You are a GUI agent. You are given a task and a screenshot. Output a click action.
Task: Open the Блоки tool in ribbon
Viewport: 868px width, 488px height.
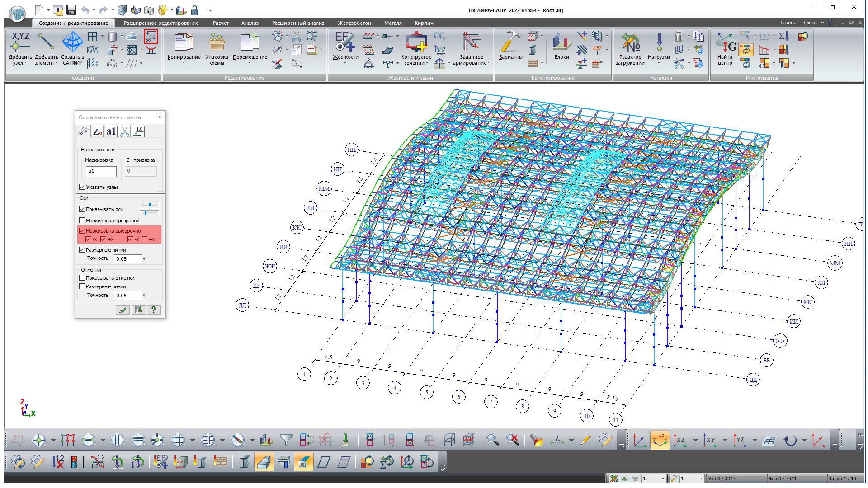561,42
